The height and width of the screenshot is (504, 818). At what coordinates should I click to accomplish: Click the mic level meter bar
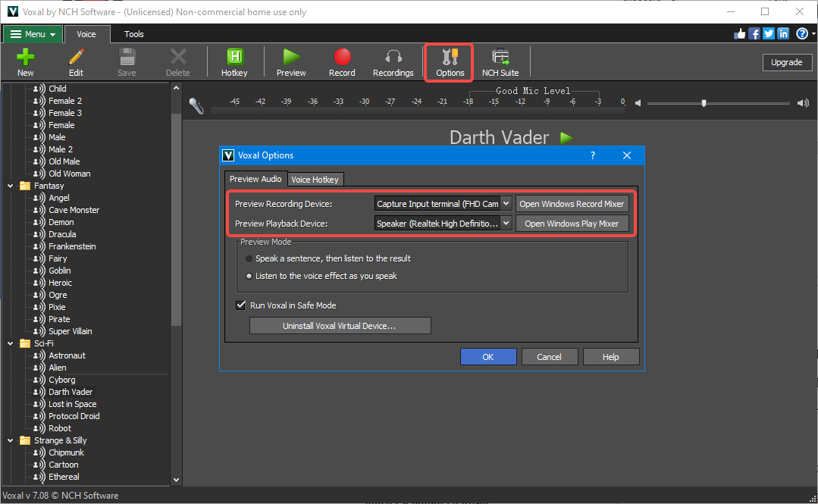pos(418,111)
